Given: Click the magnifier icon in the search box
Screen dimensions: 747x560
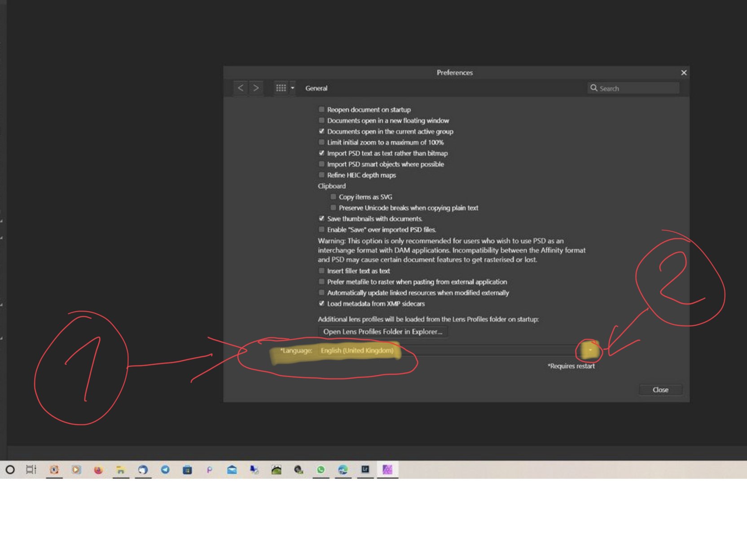Looking at the screenshot, I should click(594, 88).
